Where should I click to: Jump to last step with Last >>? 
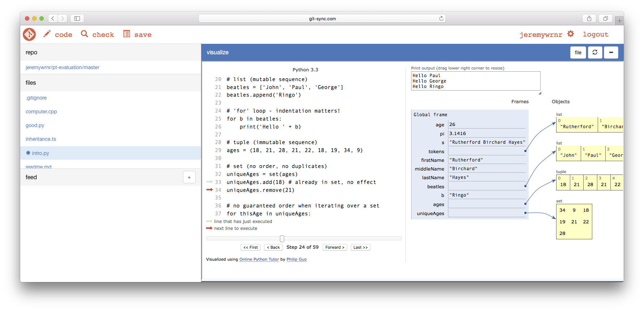coord(361,247)
